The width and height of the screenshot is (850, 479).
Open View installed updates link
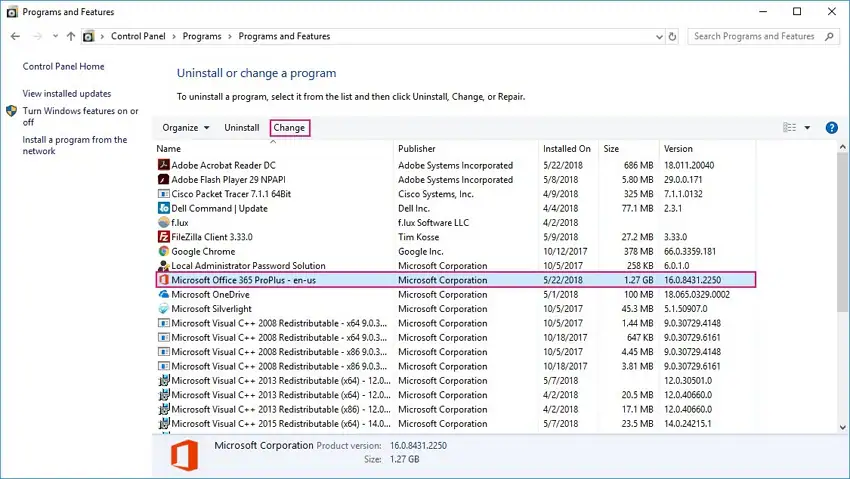(x=67, y=93)
